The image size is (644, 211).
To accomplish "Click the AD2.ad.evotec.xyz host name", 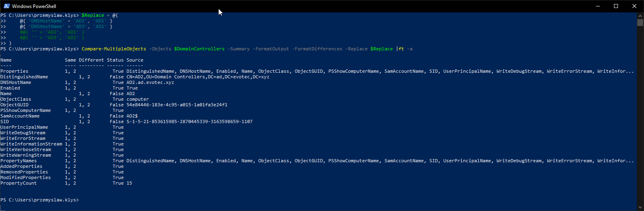I will (150, 82).
